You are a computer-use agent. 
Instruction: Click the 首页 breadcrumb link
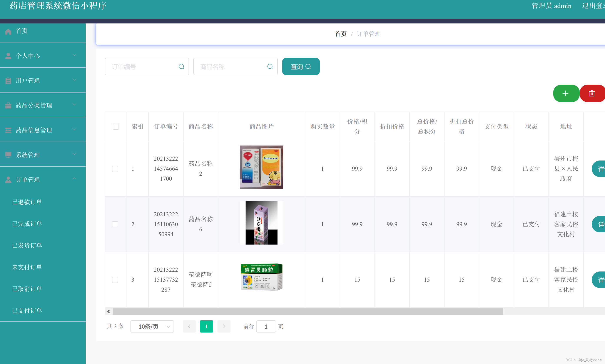tap(341, 34)
